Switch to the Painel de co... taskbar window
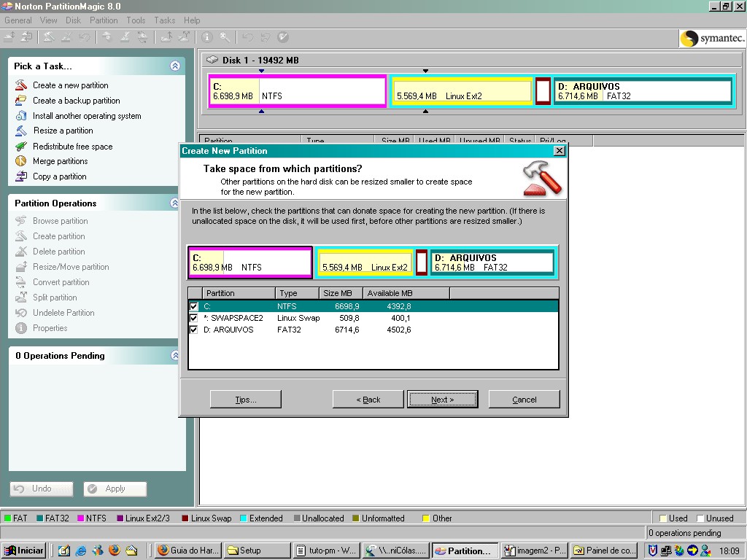This screenshot has width=747, height=560. click(x=604, y=551)
